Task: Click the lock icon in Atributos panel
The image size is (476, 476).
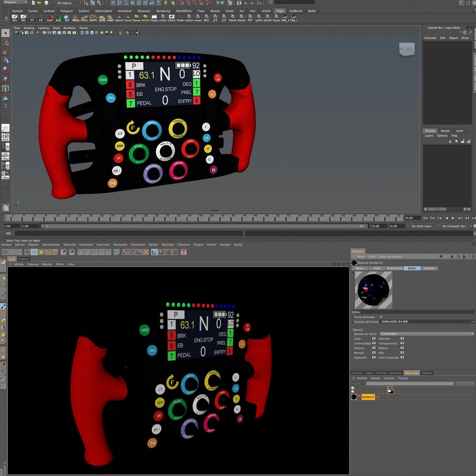Action: coord(464,257)
